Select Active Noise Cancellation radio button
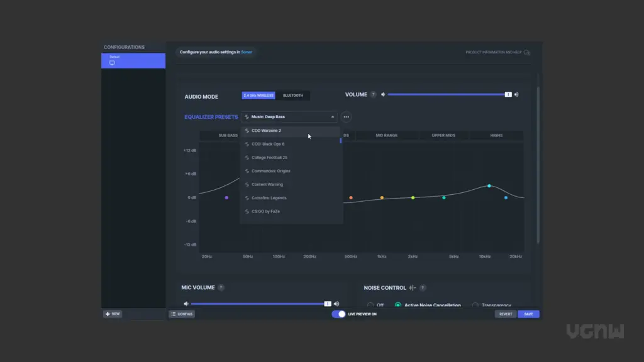Screen dimensions: 644x362 [x=398, y=305]
